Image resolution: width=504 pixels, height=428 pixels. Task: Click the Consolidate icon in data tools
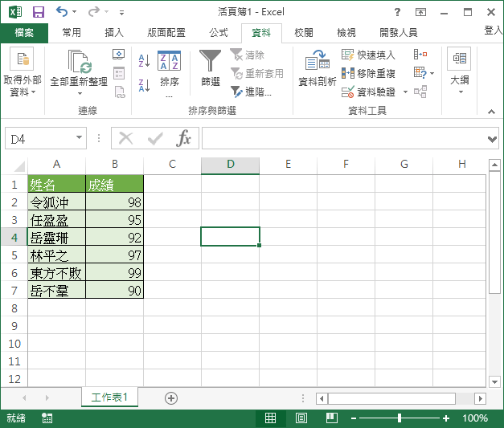420,55
